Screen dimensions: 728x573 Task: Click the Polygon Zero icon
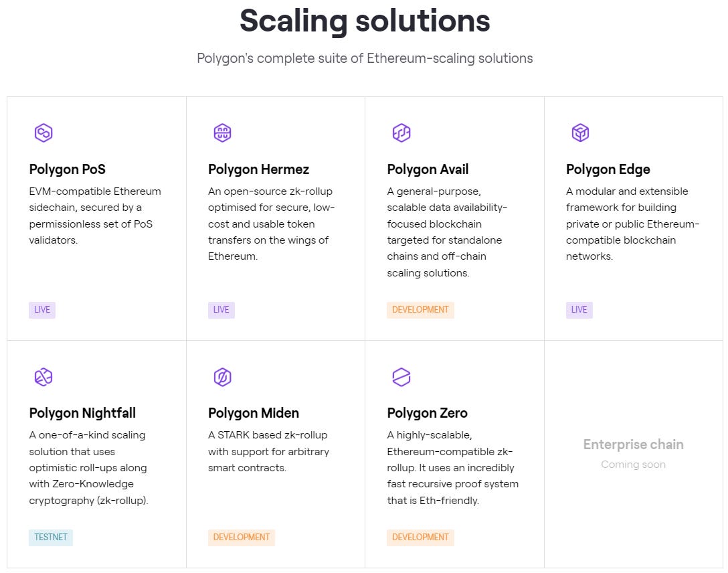tap(401, 377)
